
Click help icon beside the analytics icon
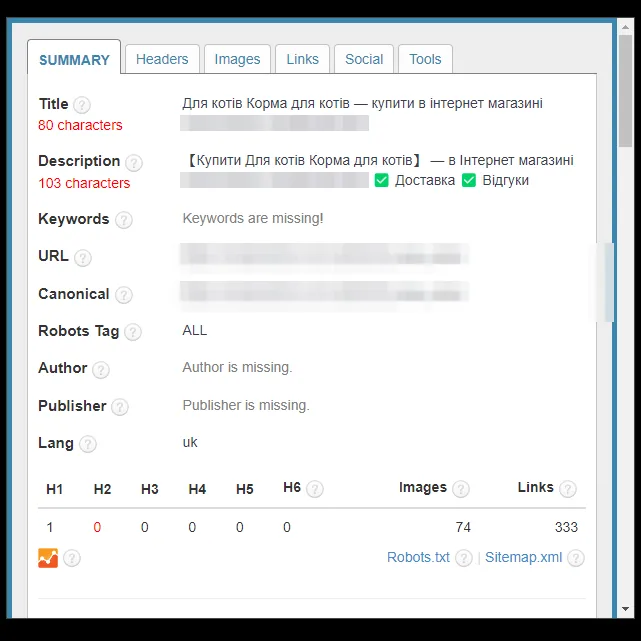pos(72,558)
